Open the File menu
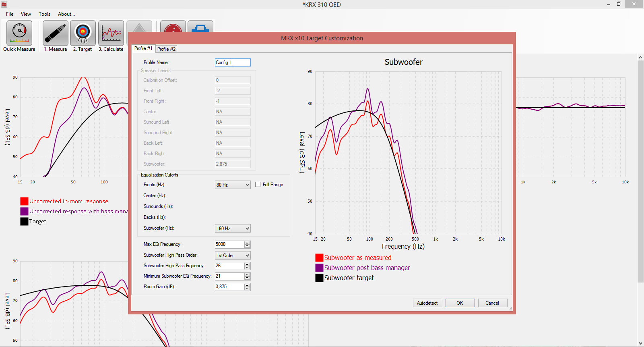The height and width of the screenshot is (347, 644). tap(10, 14)
